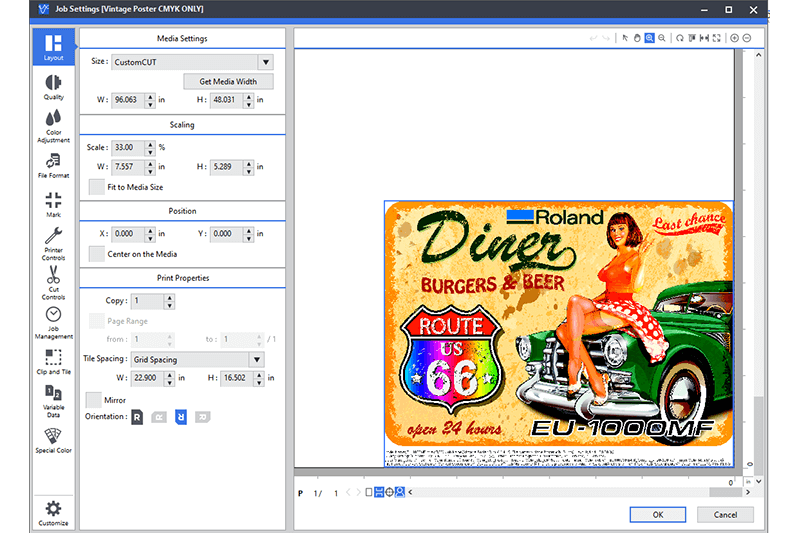
Task: Open the Printer Controls tab
Action: coord(54,244)
